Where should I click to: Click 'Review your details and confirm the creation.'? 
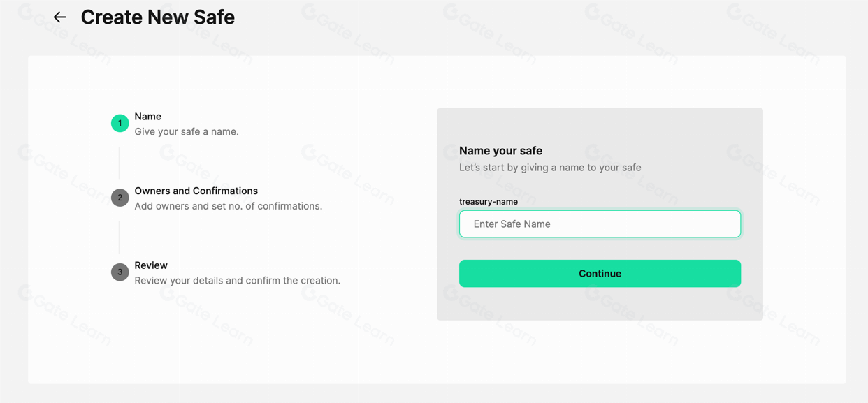pyautogui.click(x=237, y=281)
